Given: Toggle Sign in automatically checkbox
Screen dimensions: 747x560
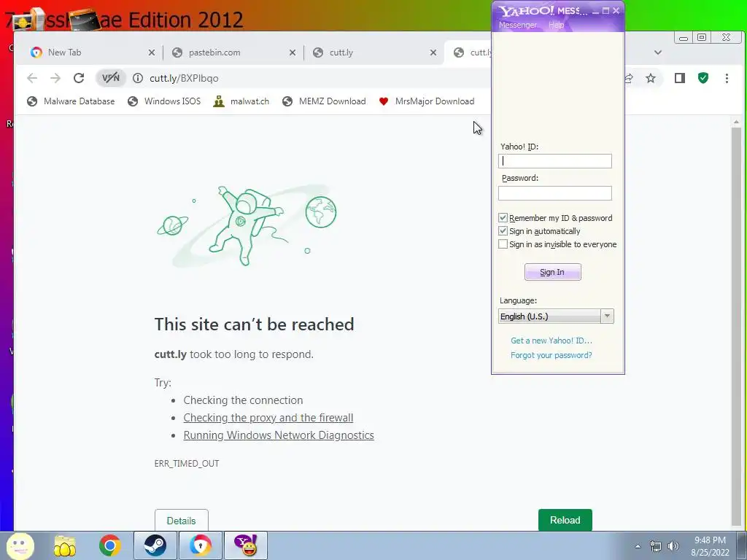Looking at the screenshot, I should point(503,231).
